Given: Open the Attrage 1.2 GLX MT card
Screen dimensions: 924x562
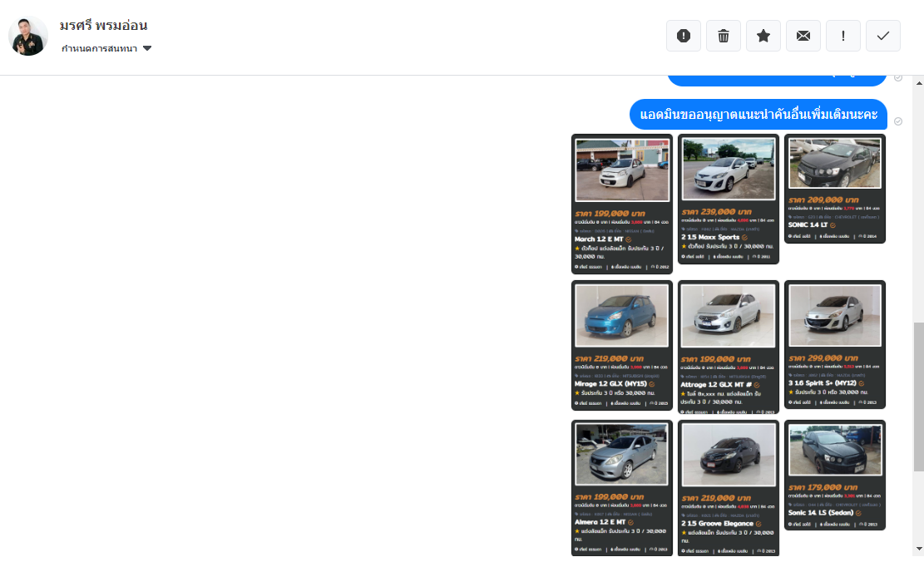Looking at the screenshot, I should coord(729,347).
